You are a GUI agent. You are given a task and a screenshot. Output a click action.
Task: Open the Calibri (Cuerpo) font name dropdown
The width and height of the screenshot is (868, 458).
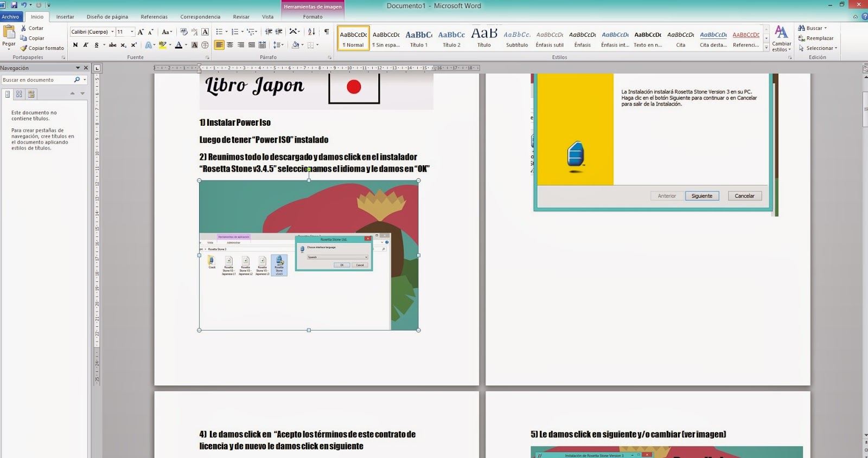(112, 32)
